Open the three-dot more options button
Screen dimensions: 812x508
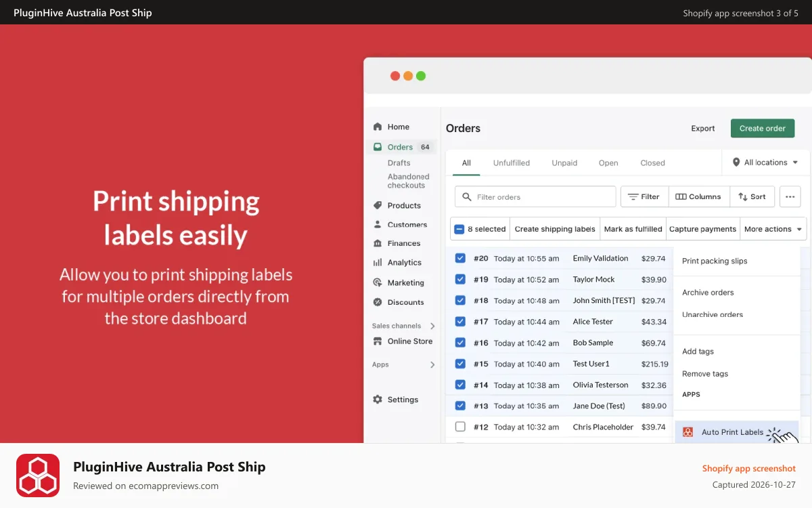[x=790, y=197]
